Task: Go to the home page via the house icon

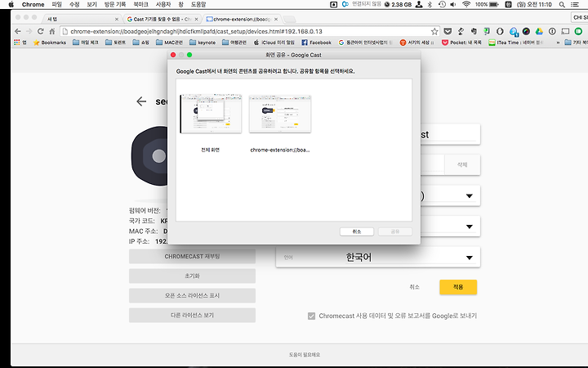Action: [52, 31]
